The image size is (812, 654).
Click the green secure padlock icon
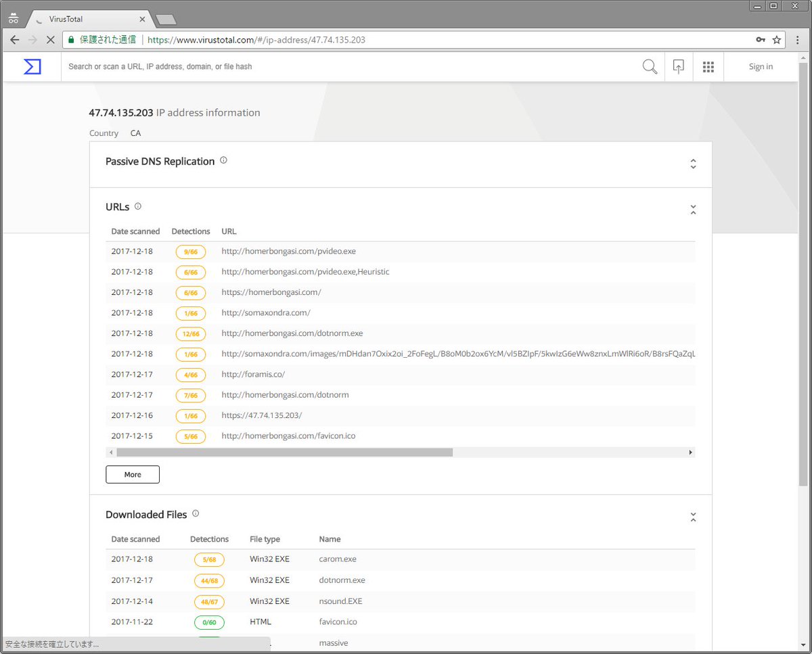[71, 40]
